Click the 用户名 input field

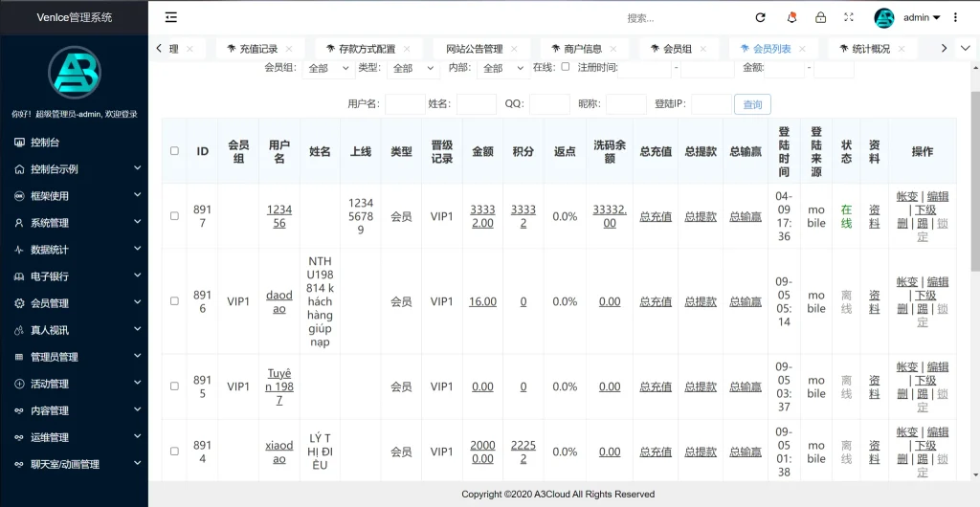pos(404,104)
